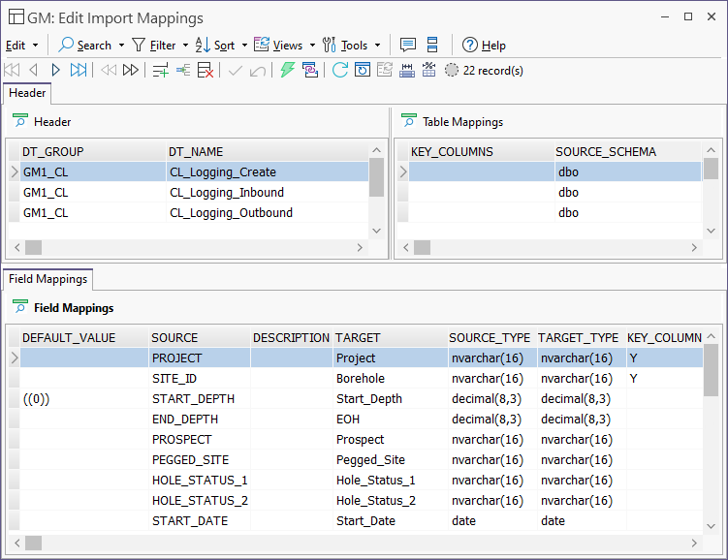Click the purple linked-forms icon
728x560 pixels.
[310, 70]
